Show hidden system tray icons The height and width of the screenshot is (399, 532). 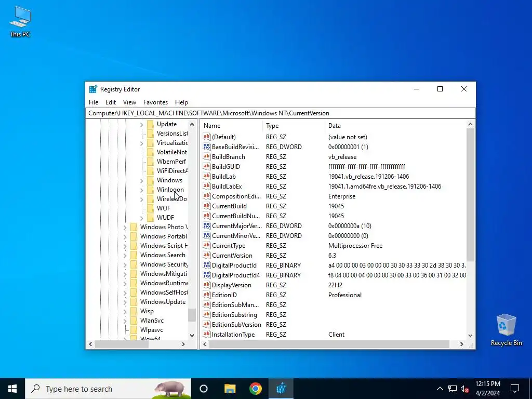[440, 389]
